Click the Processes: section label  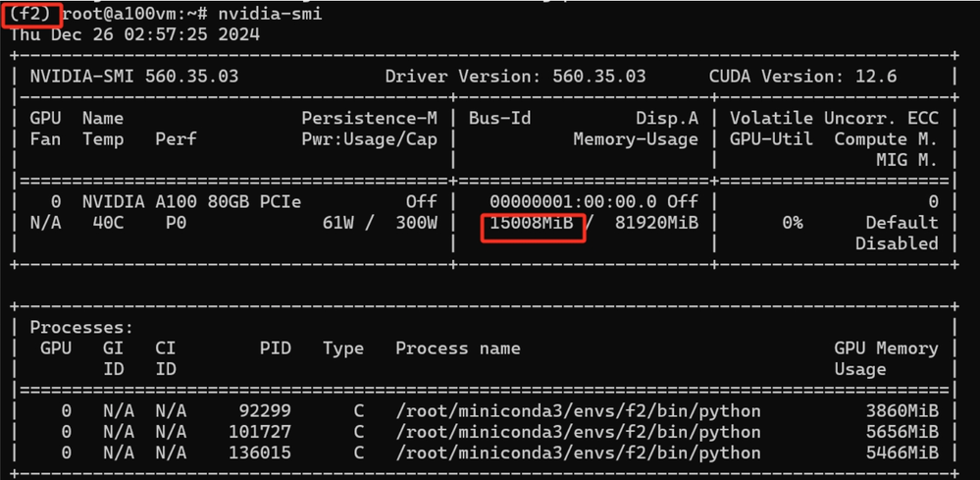coord(81,328)
